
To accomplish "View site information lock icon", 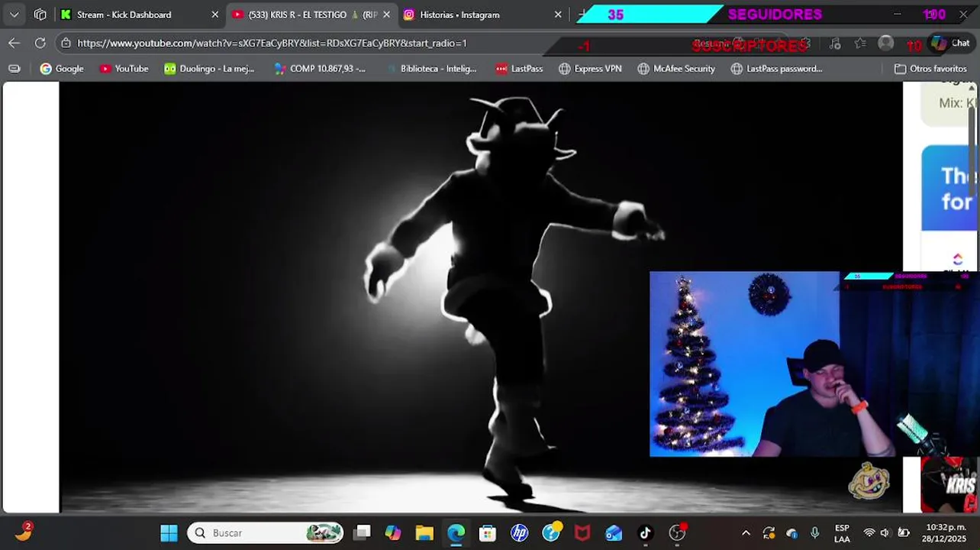I will coord(66,44).
